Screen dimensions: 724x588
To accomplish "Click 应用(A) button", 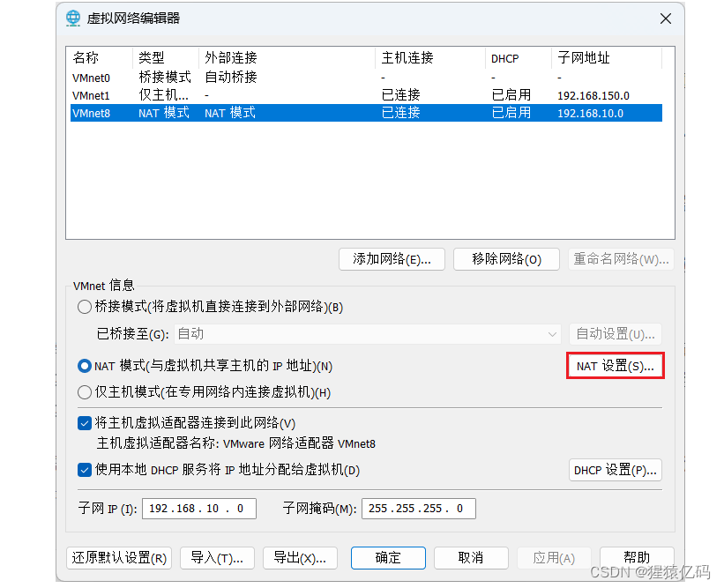I will [x=554, y=558].
